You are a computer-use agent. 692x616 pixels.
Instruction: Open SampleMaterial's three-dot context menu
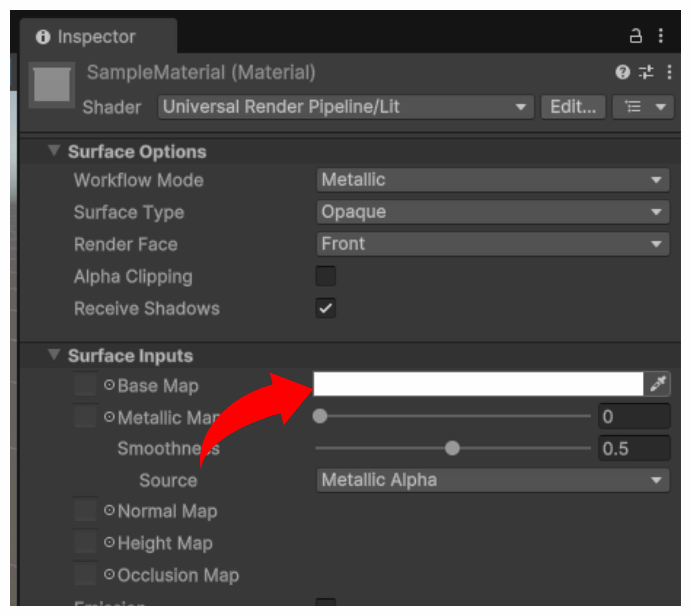pos(669,72)
